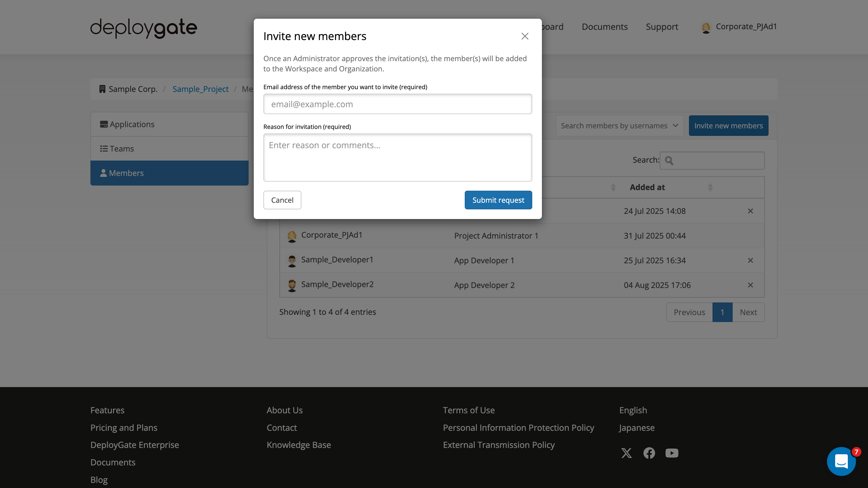Screen dimensions: 868x488
Task: Cancel the invite new members dialog
Action: 282,200
